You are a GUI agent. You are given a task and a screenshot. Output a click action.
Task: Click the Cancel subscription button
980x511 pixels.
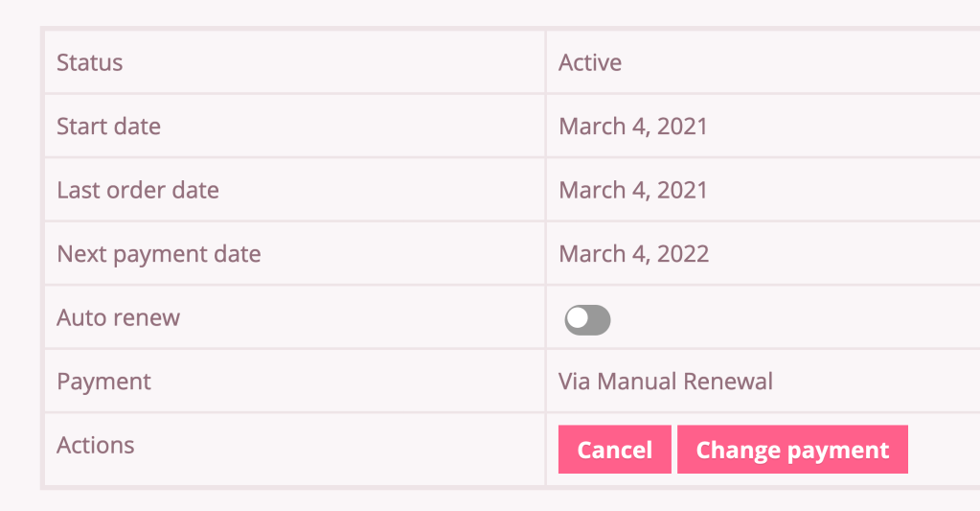[x=614, y=449]
